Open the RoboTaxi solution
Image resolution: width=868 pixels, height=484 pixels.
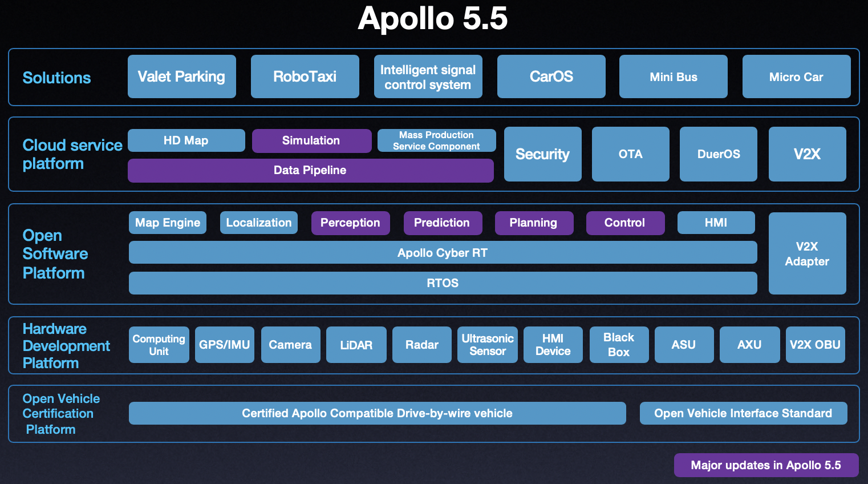click(x=305, y=76)
